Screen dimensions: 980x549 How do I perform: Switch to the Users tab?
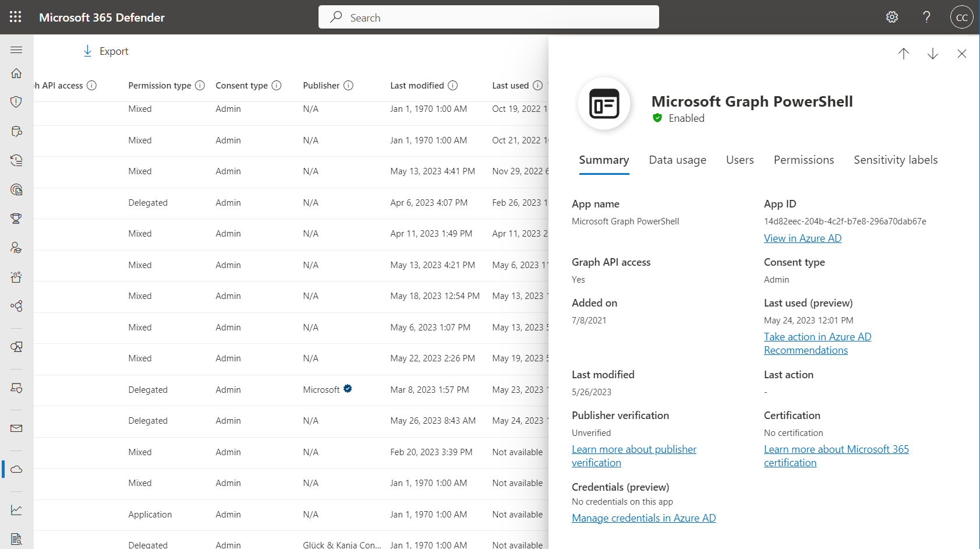click(740, 160)
